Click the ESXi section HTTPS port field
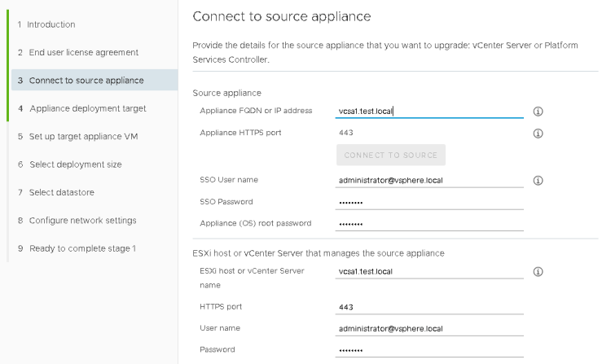Image resolution: width=602 pixels, height=364 pixels. [x=429, y=307]
